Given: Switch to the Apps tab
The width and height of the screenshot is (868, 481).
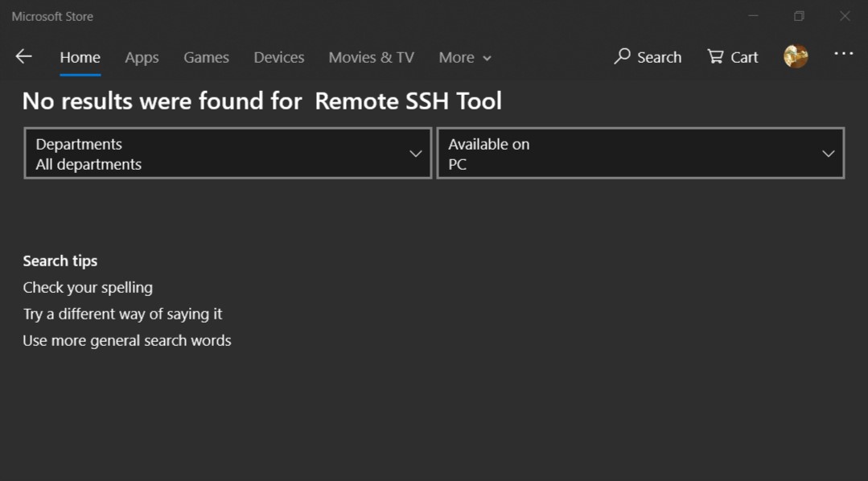Looking at the screenshot, I should (142, 58).
